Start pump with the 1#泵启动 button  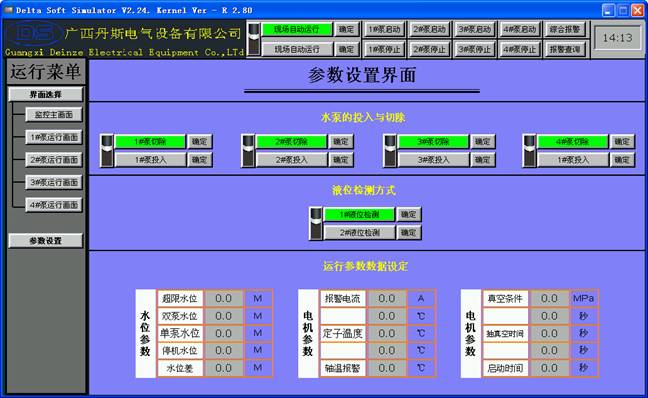[385, 29]
